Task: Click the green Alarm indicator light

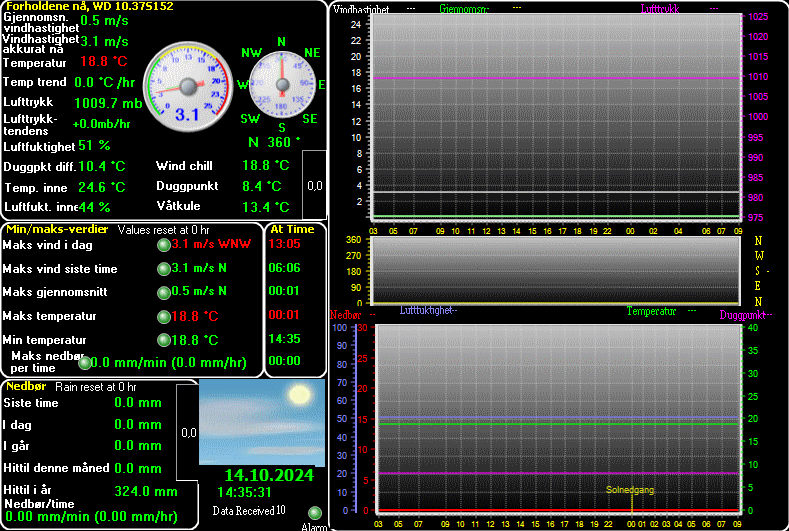Action: (315, 513)
